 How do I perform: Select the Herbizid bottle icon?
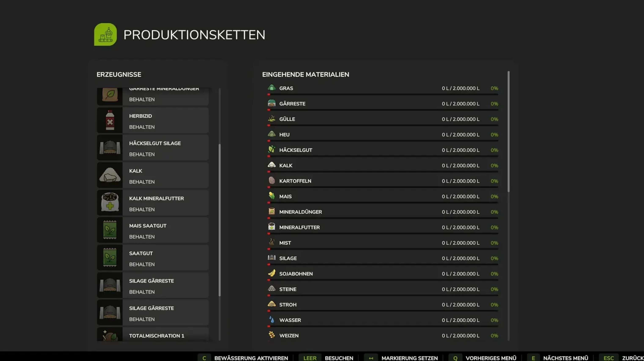coord(110,120)
